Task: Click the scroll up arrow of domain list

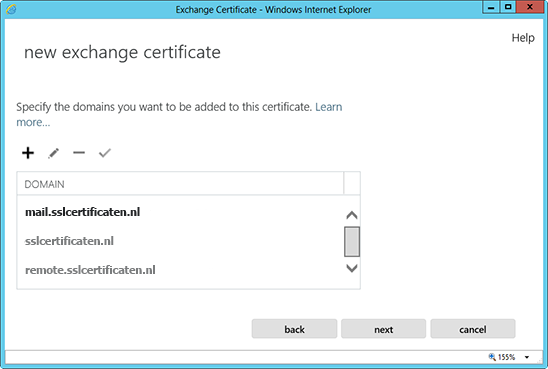Action: click(x=352, y=215)
